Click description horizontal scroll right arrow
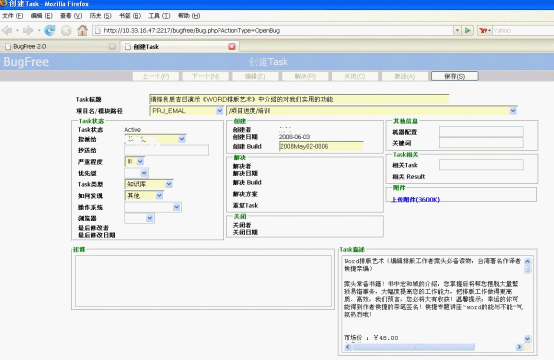 coord(519,347)
